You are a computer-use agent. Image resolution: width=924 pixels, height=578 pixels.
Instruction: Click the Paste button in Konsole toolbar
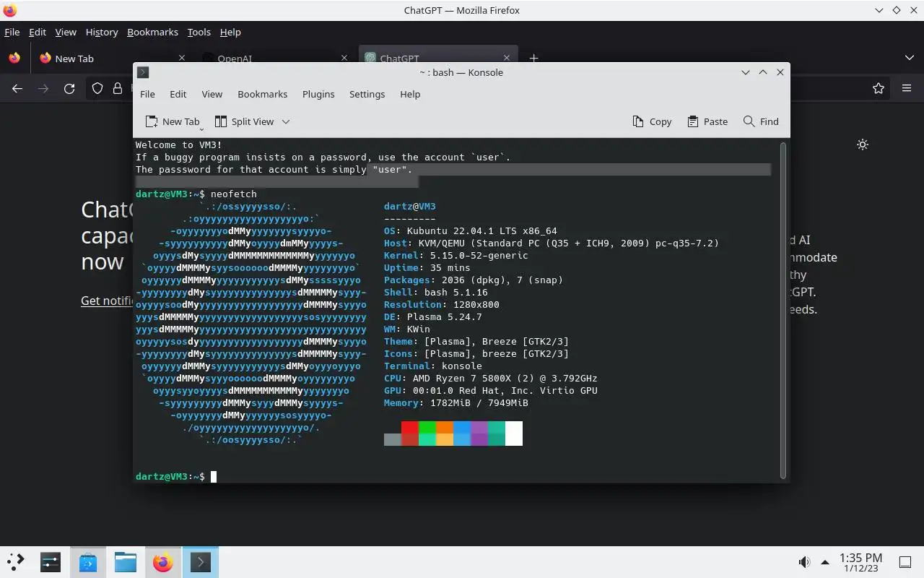[x=707, y=121]
